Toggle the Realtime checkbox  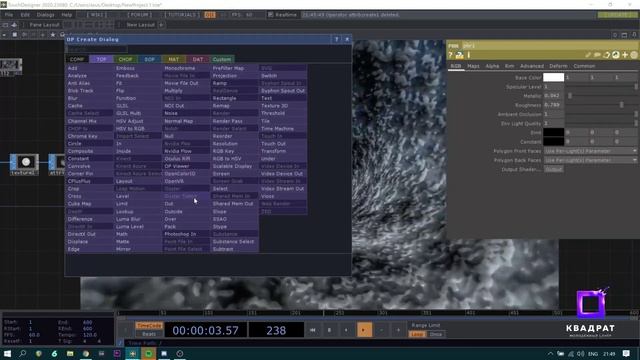270,15
